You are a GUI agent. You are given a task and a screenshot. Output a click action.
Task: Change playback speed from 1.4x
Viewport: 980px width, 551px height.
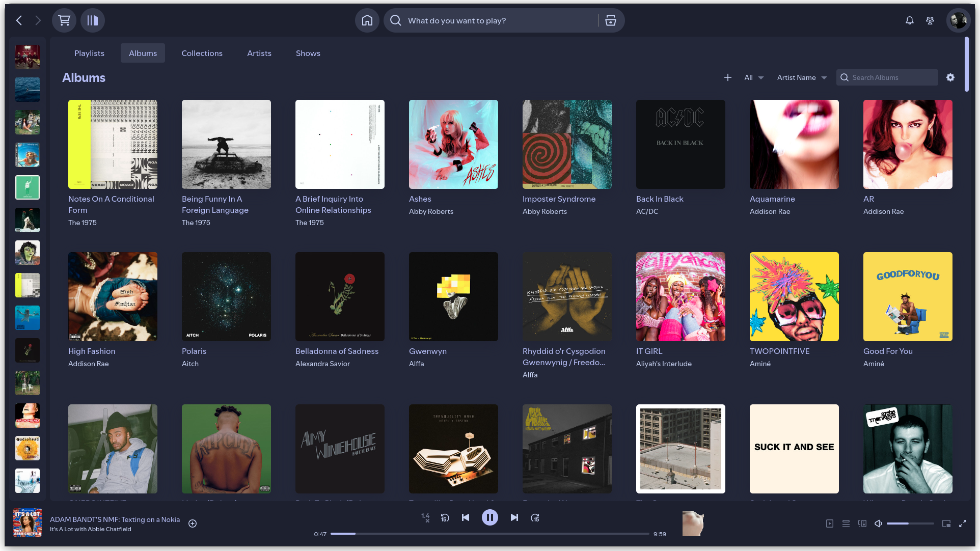coord(426,517)
